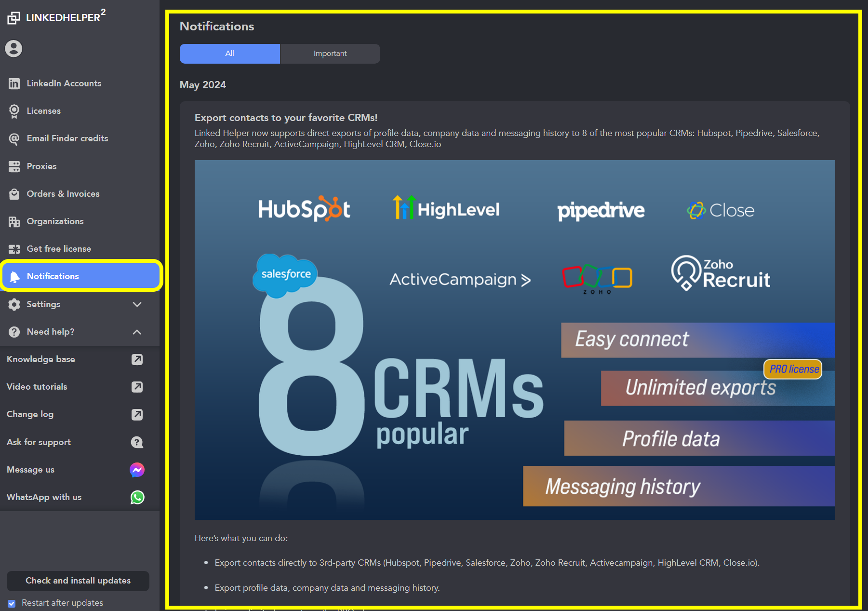This screenshot has height=611, width=868.
Task: Click Video tutorials external link icon
Action: coord(137,387)
